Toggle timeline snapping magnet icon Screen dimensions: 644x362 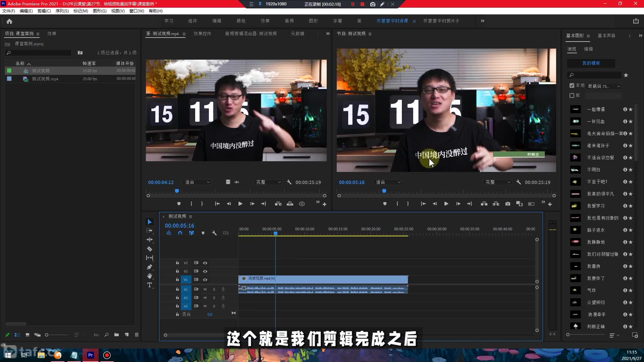point(180,233)
